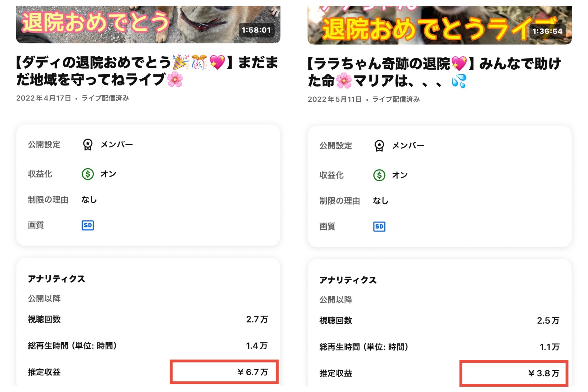Select the 2.5万 view count in right analytics
The height and width of the screenshot is (392, 588).
point(548,320)
